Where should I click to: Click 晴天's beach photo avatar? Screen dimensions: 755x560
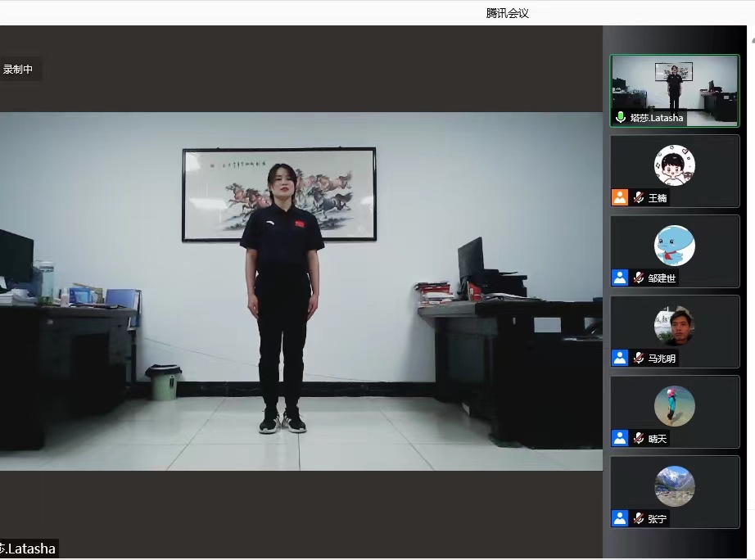[x=674, y=406]
